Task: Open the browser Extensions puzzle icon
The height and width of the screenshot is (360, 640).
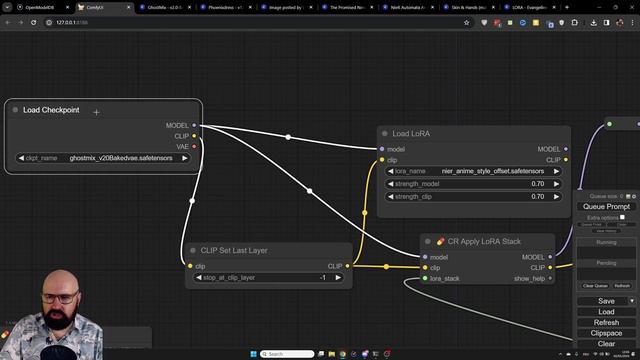Action: [x=575, y=22]
